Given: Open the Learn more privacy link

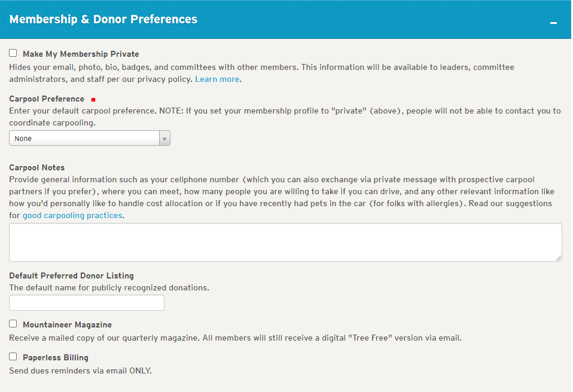Looking at the screenshot, I should pyautogui.click(x=217, y=79).
